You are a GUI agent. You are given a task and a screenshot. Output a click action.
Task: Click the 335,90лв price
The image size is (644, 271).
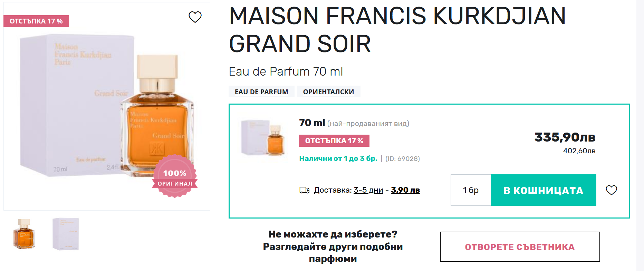pos(565,137)
